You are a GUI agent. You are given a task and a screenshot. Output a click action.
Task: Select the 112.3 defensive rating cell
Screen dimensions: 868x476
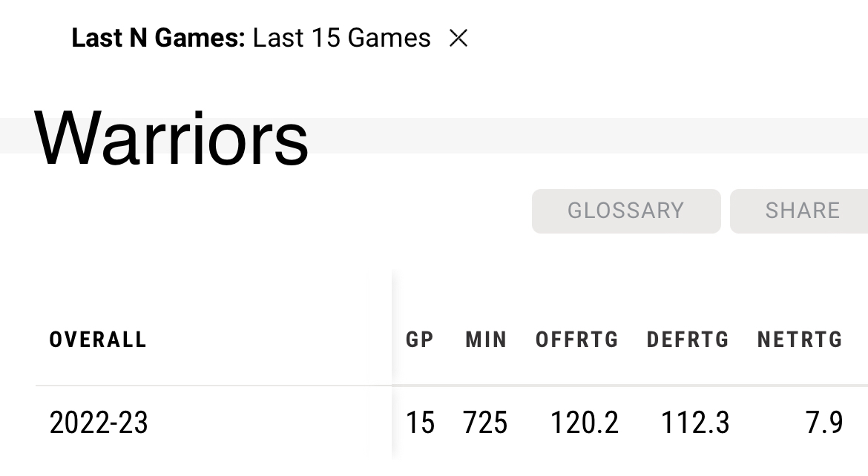tap(695, 423)
